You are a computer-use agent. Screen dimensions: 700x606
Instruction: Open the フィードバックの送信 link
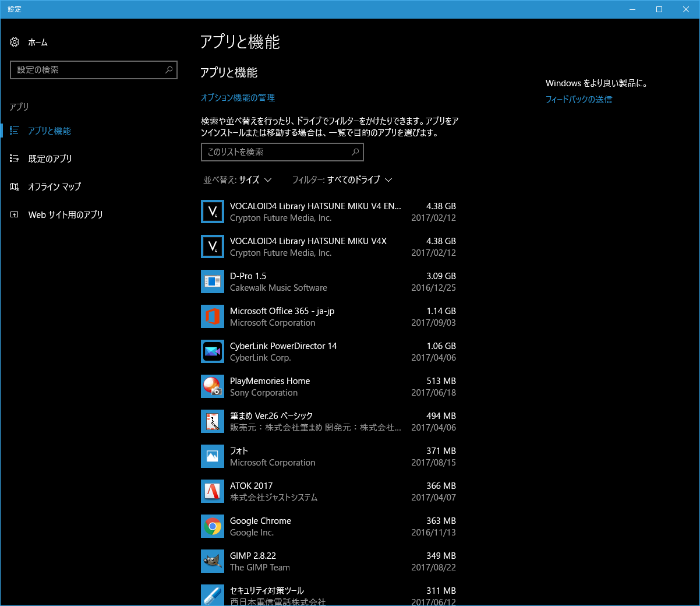coord(579,100)
